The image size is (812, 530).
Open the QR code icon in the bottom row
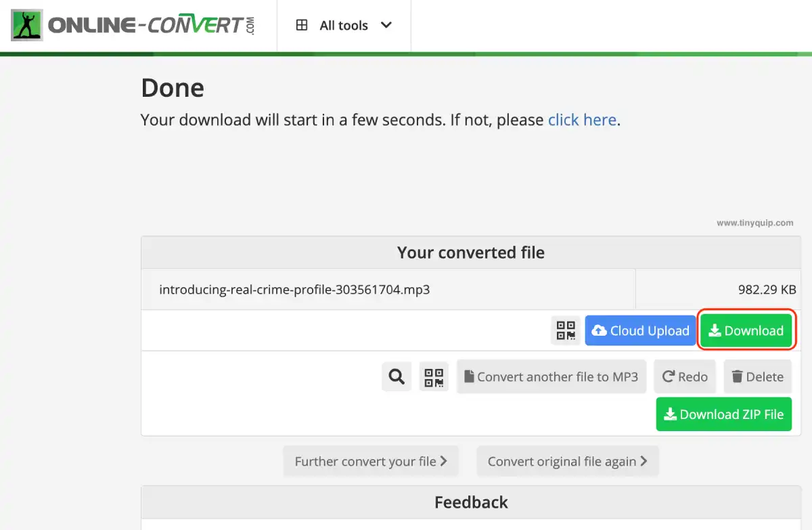point(434,376)
